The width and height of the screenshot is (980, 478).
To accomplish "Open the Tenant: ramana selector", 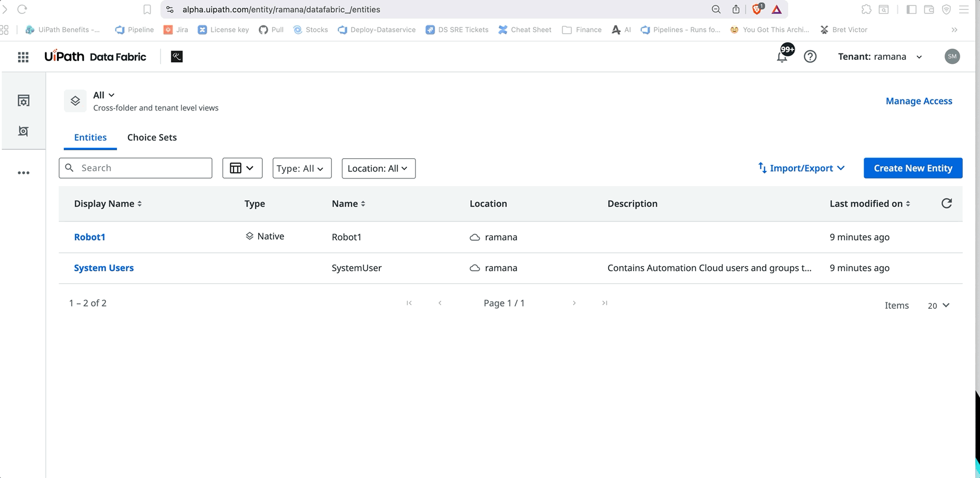I will [x=880, y=56].
